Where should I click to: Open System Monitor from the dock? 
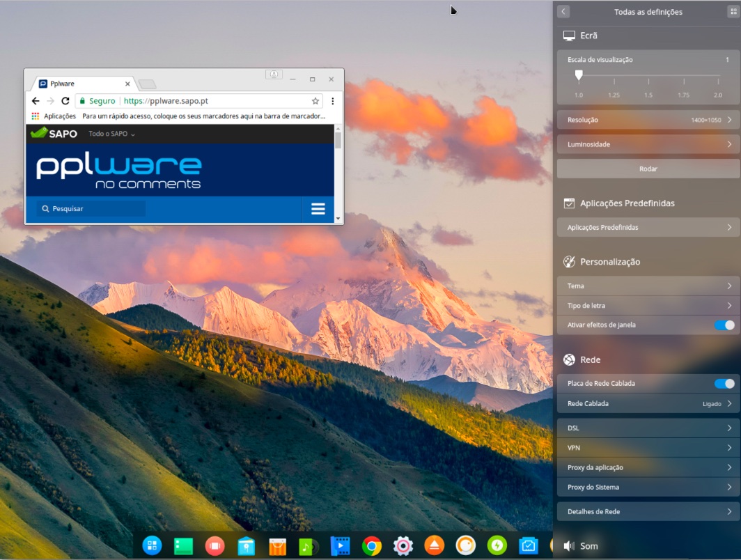coord(529,545)
